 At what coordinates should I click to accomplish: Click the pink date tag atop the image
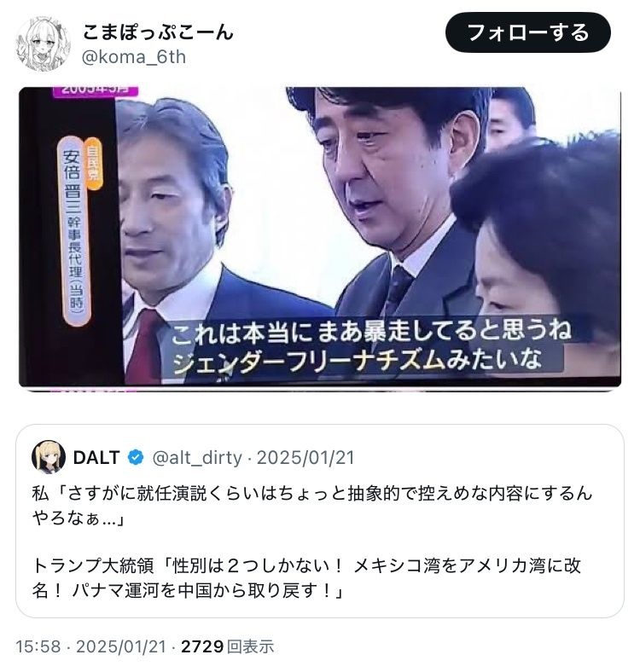(96, 91)
